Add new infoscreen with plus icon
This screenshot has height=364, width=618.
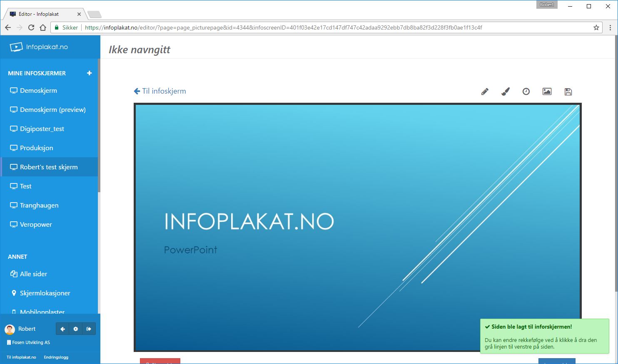(89, 73)
